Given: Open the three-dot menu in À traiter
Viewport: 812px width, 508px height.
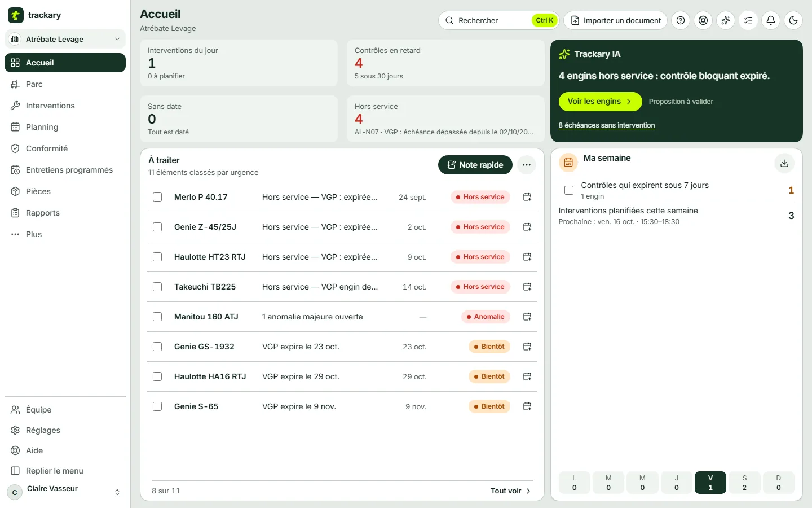Looking at the screenshot, I should 527,165.
